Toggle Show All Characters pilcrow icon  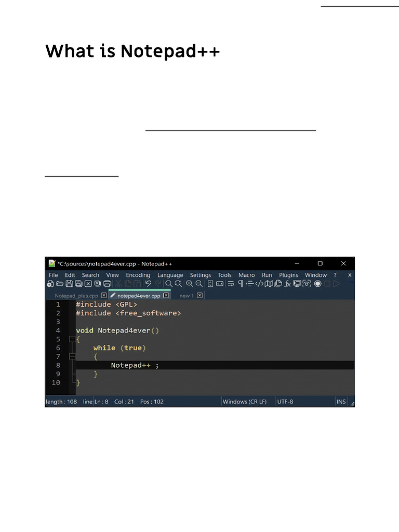pyautogui.click(x=241, y=284)
